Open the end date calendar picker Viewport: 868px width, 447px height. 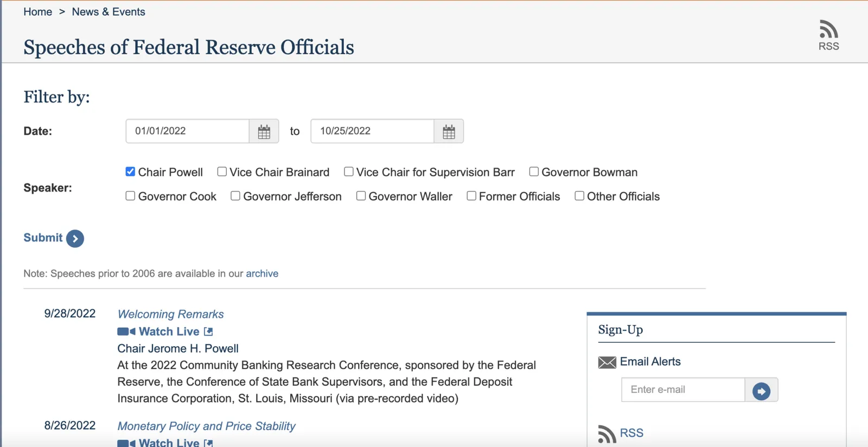[x=449, y=131]
